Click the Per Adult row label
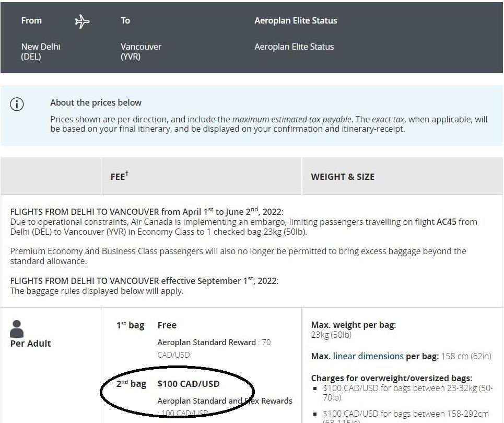 click(x=31, y=344)
